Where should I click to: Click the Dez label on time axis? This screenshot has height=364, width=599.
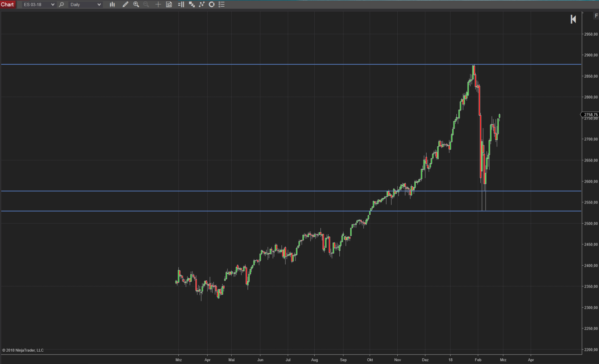point(425,360)
